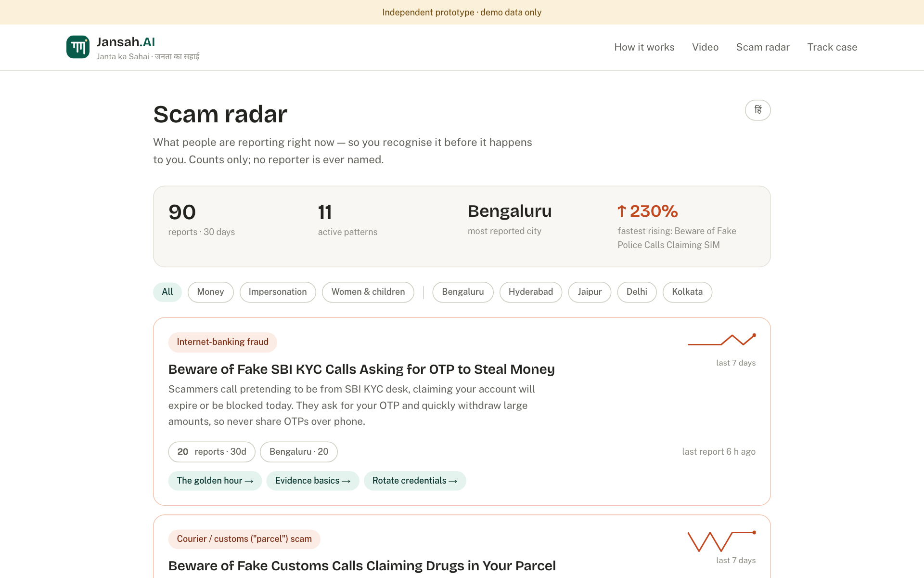Click the Bengaluru · 20 pill
The height and width of the screenshot is (578, 924).
299,452
